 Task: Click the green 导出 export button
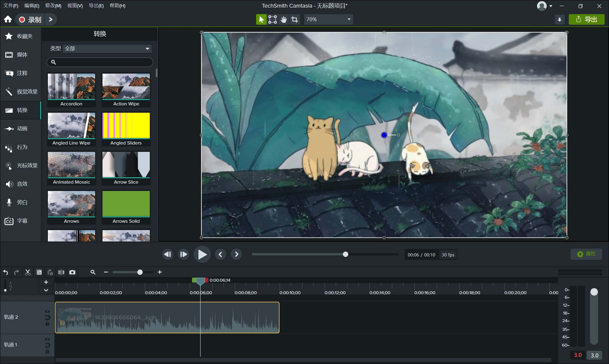point(587,20)
